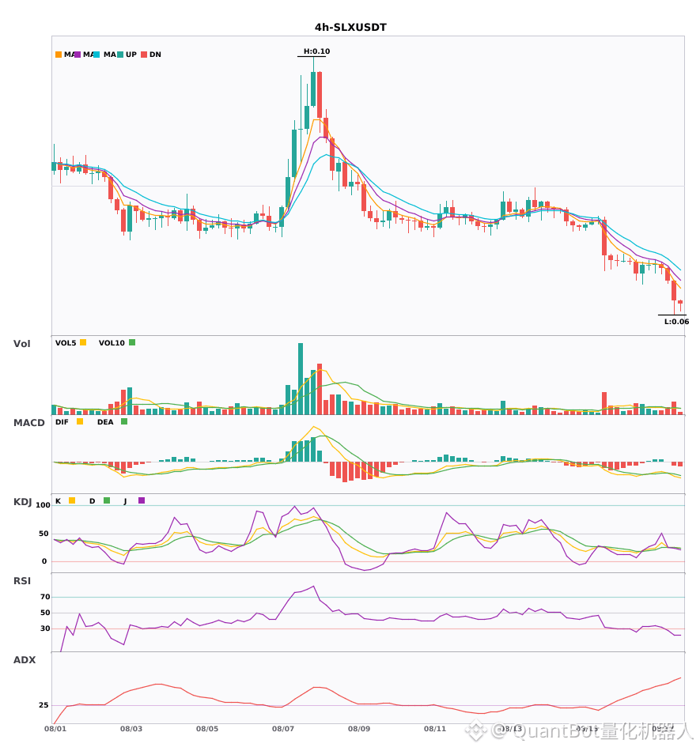
Task: Click the KDJ panel label
Action: (x=22, y=501)
